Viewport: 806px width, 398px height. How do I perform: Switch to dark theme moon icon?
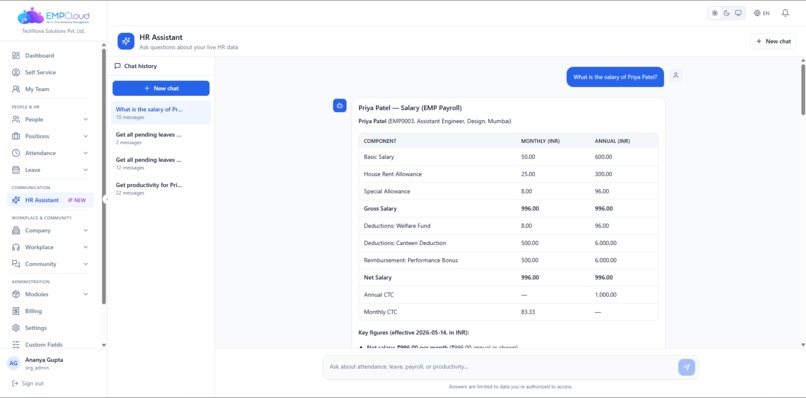coord(727,13)
